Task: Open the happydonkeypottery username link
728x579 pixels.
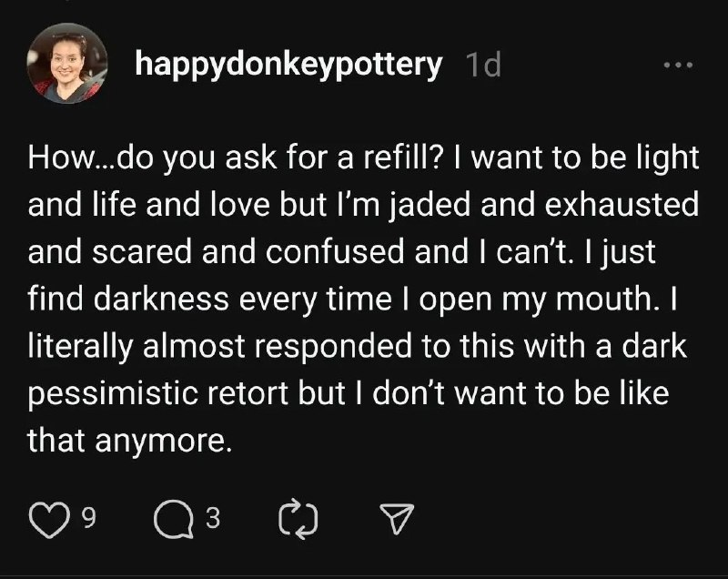Action: pos(288,66)
